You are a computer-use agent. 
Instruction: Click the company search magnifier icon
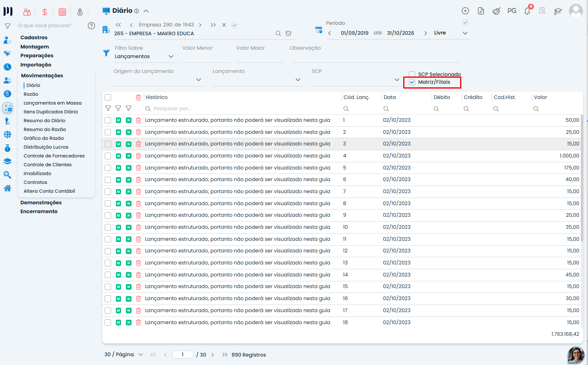(x=278, y=34)
